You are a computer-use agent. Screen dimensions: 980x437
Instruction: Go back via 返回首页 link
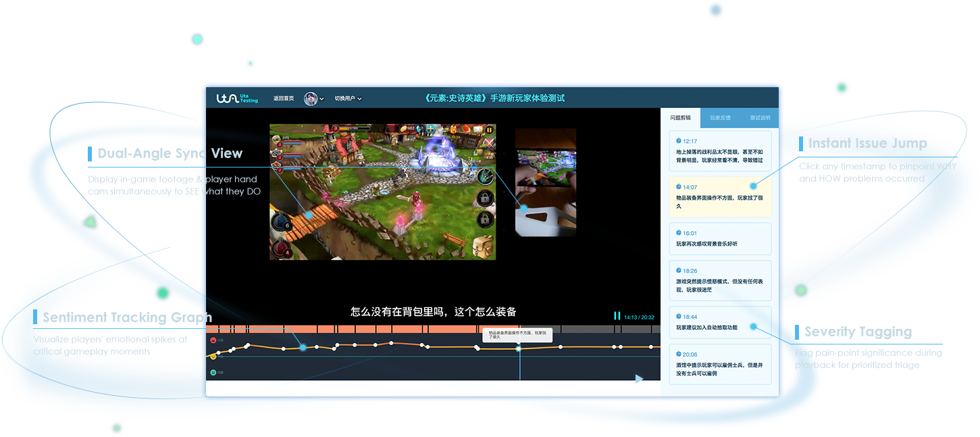(x=284, y=99)
